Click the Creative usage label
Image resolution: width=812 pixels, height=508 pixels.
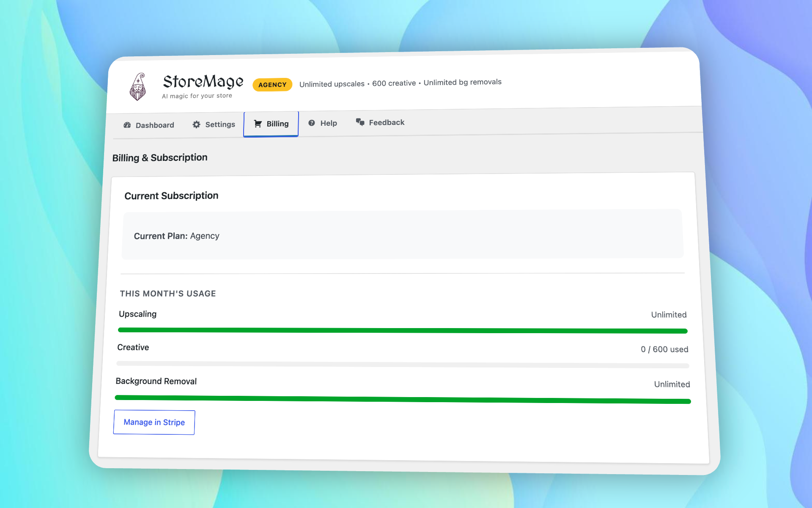click(133, 347)
